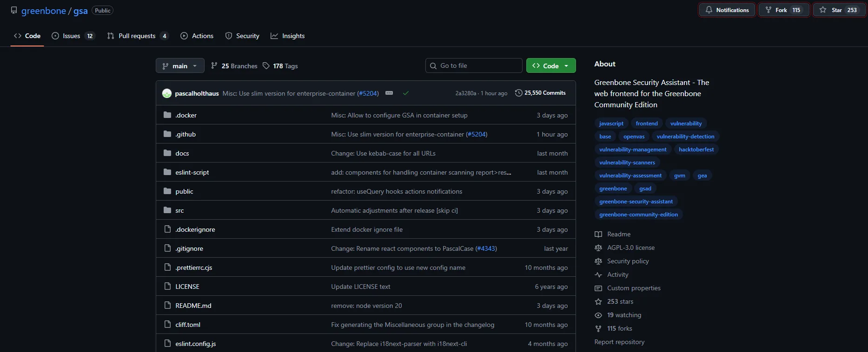Expand the green Code dropdown button
This screenshot has height=352, width=868.
550,66
